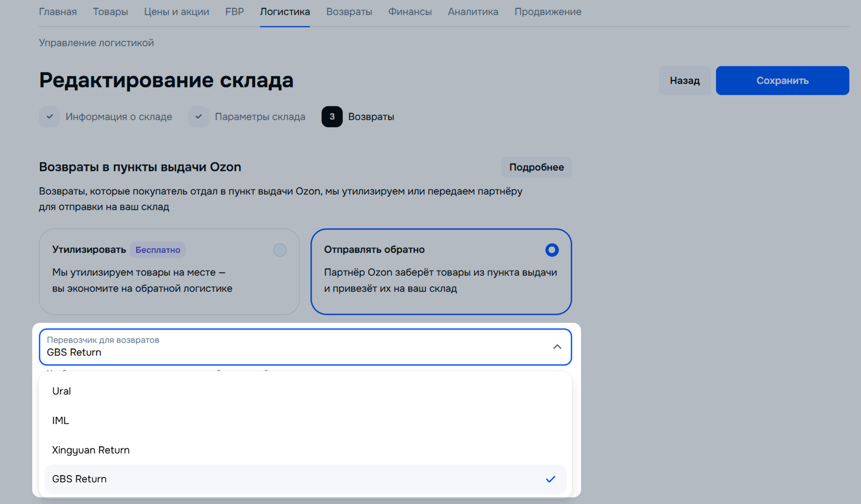Screen dimensions: 861x504
Task: Click the blue checkmark next to GBS Return
Action: click(550, 479)
